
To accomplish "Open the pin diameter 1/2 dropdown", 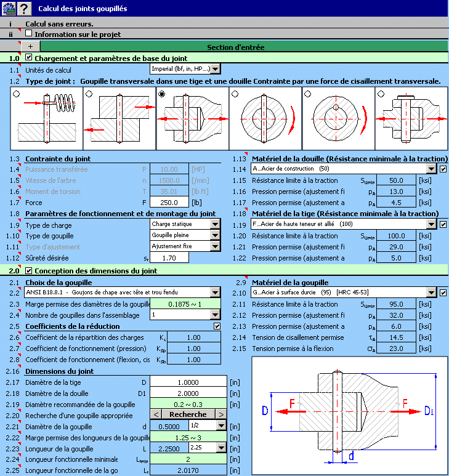I will pyautogui.click(x=222, y=426).
